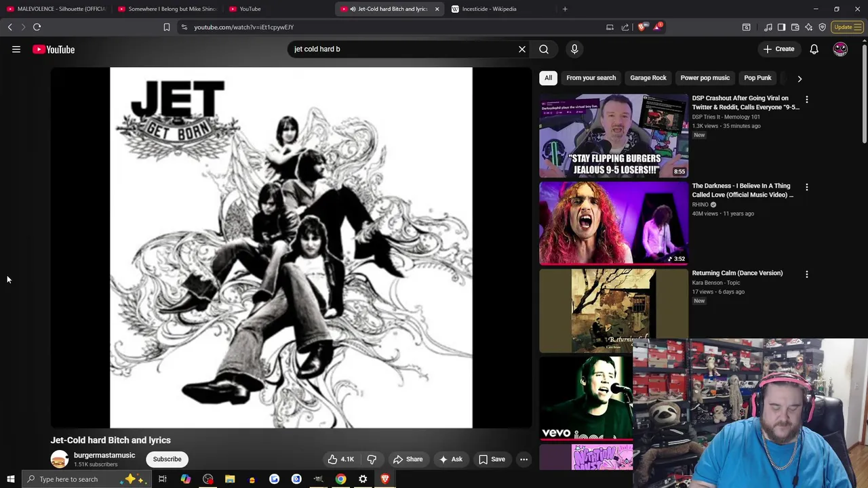Open YouTube notifications bell

click(x=814, y=49)
